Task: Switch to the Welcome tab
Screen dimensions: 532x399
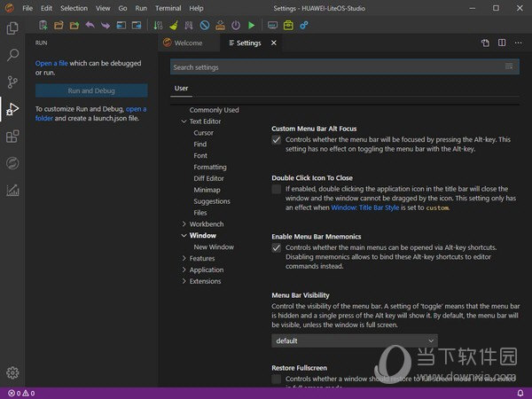Action: point(189,43)
